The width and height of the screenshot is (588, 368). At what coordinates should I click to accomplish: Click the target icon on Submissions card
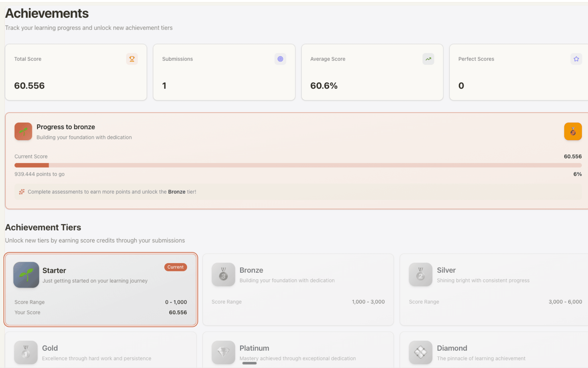(280, 59)
